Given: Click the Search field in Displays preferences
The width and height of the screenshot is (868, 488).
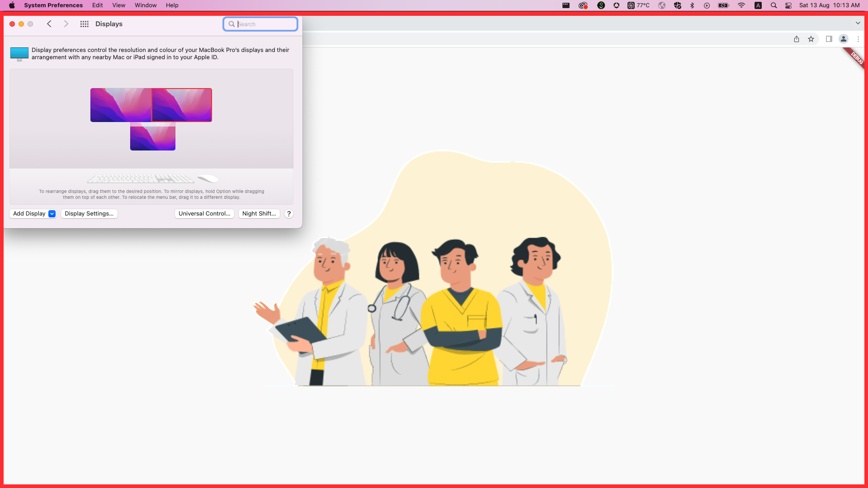Looking at the screenshot, I should click(x=260, y=24).
